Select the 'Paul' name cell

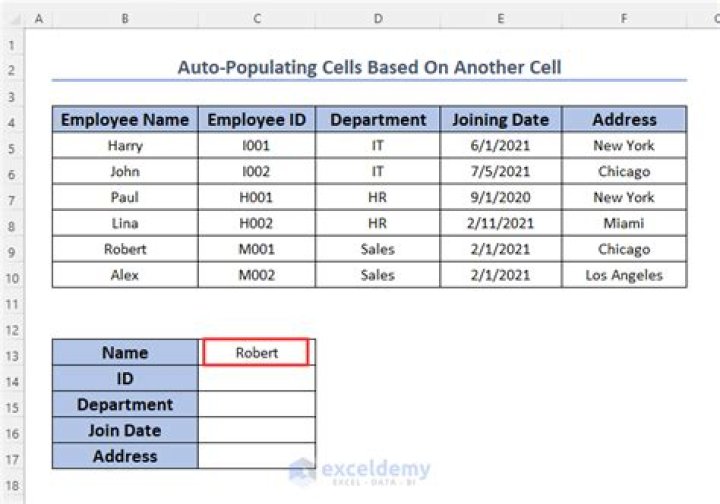click(x=125, y=197)
